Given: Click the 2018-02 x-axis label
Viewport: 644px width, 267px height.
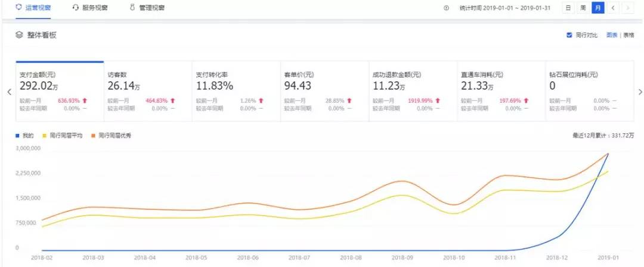Looking at the screenshot, I should (41, 257).
